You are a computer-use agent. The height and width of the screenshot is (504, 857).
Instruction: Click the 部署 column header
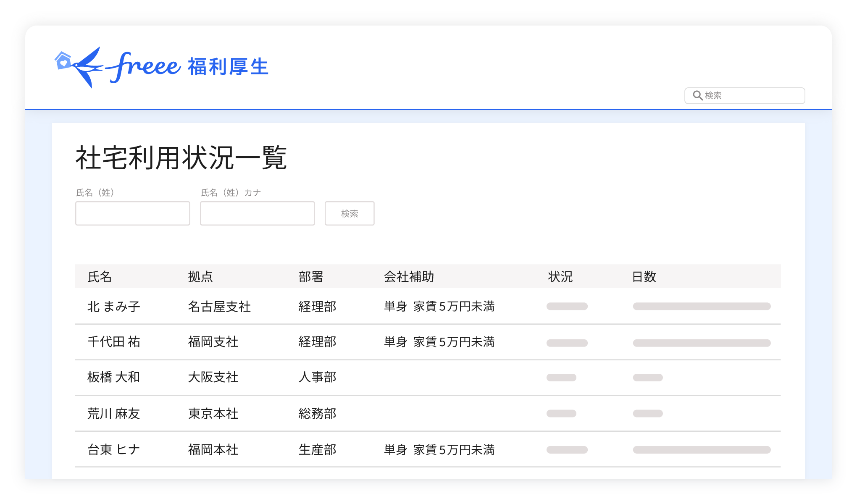311,277
